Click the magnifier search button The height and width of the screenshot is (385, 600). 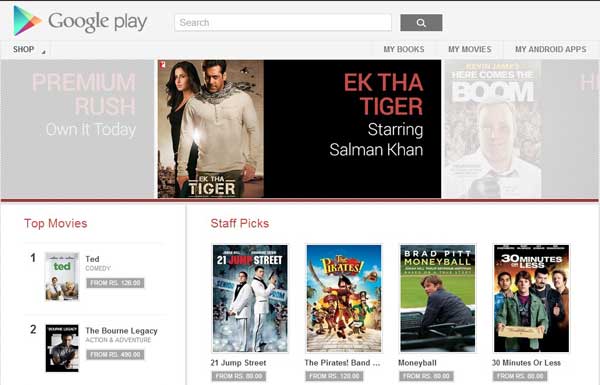[421, 23]
